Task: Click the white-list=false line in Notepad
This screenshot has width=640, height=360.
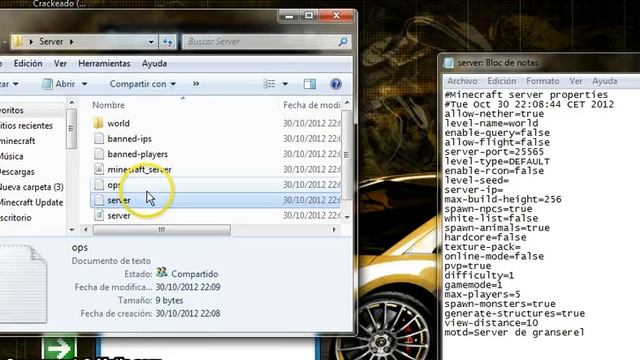Action: (491, 218)
